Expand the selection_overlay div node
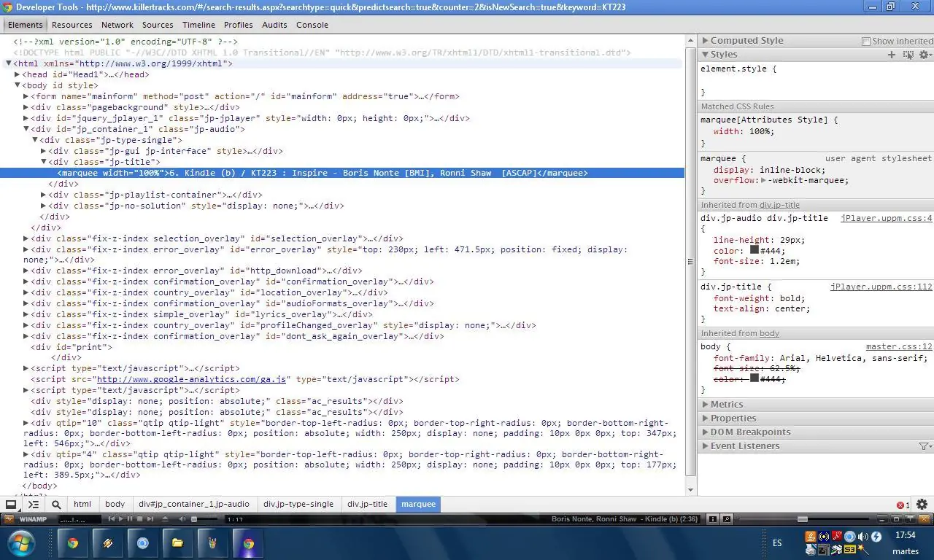The height and width of the screenshot is (560, 934). click(x=26, y=238)
